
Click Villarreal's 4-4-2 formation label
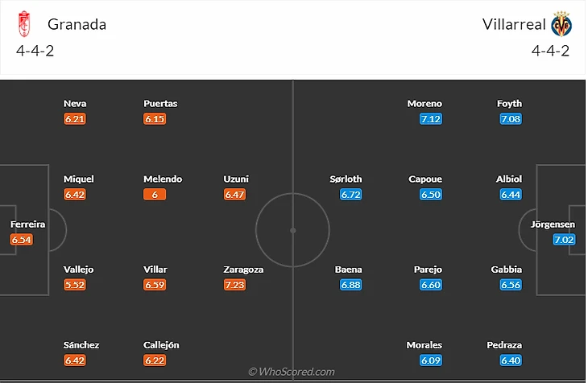point(551,50)
